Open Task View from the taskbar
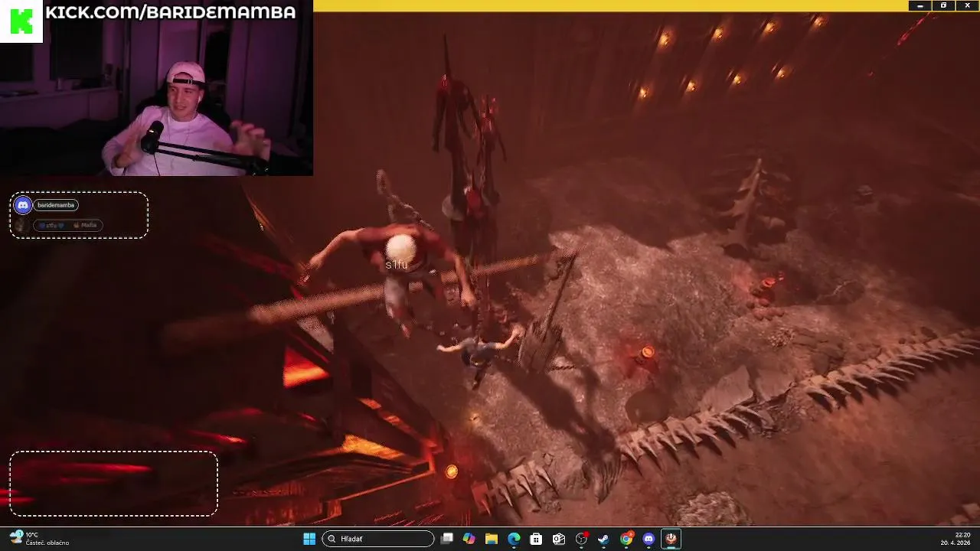 coord(447,539)
